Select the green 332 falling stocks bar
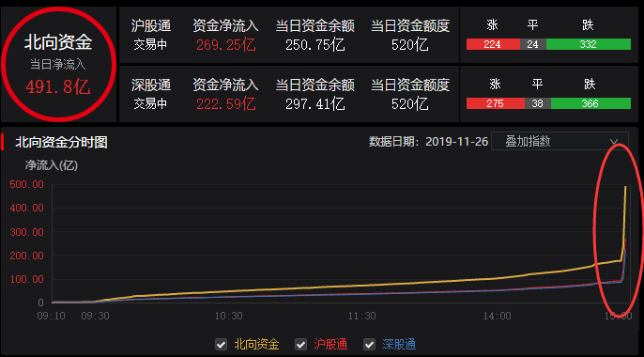 coord(589,44)
